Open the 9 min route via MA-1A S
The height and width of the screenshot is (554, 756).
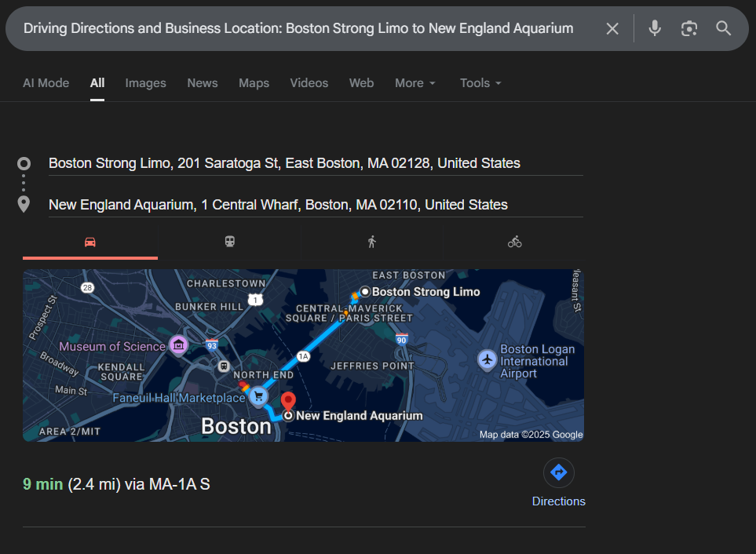click(116, 484)
